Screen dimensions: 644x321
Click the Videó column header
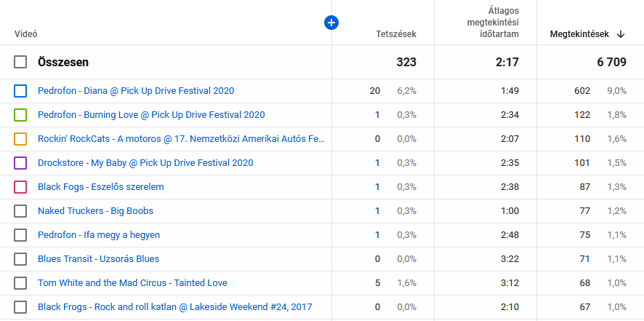26,34
